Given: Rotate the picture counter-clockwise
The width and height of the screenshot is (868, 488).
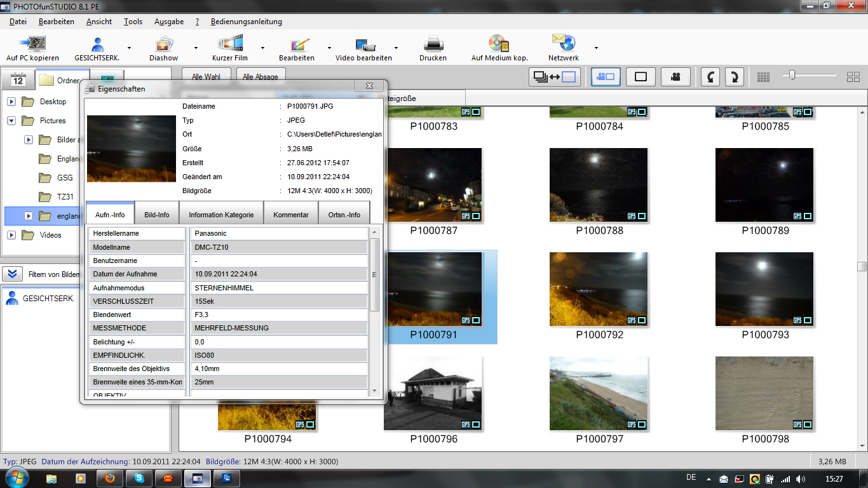Looking at the screenshot, I should [x=710, y=77].
